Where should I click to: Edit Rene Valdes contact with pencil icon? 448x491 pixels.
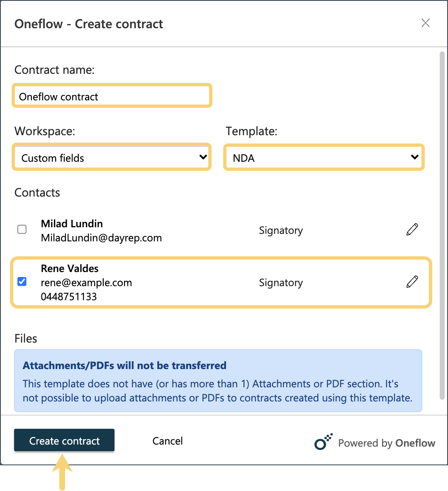(412, 282)
